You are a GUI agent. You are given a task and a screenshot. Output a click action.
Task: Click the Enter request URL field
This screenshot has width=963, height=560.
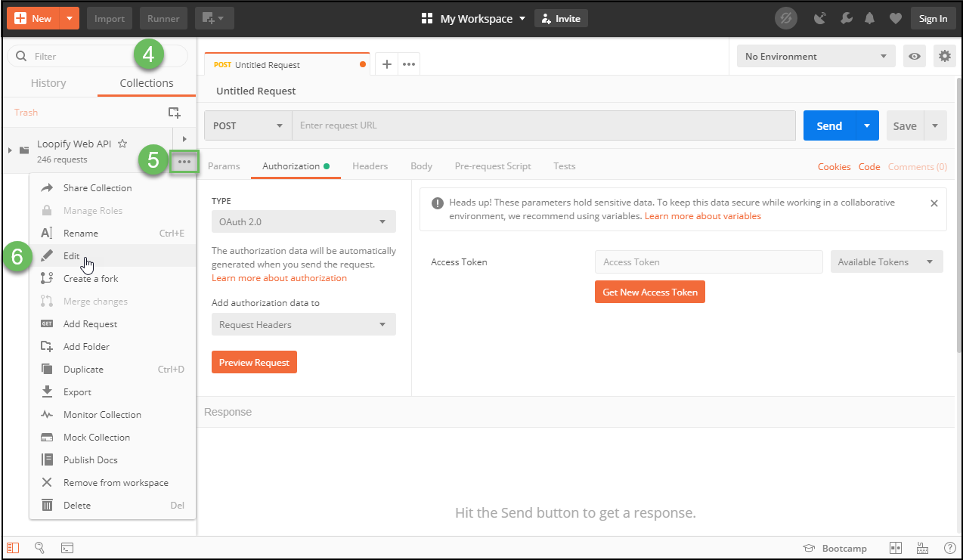pyautogui.click(x=543, y=125)
